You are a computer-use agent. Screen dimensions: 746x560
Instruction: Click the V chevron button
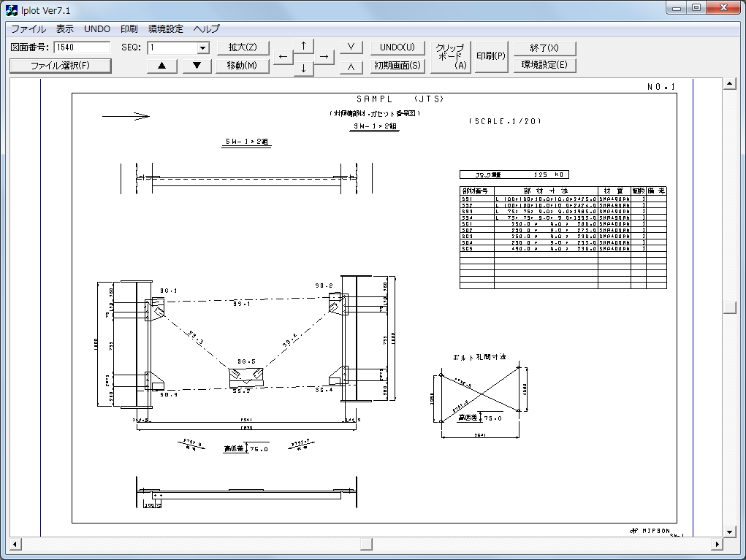(x=351, y=47)
